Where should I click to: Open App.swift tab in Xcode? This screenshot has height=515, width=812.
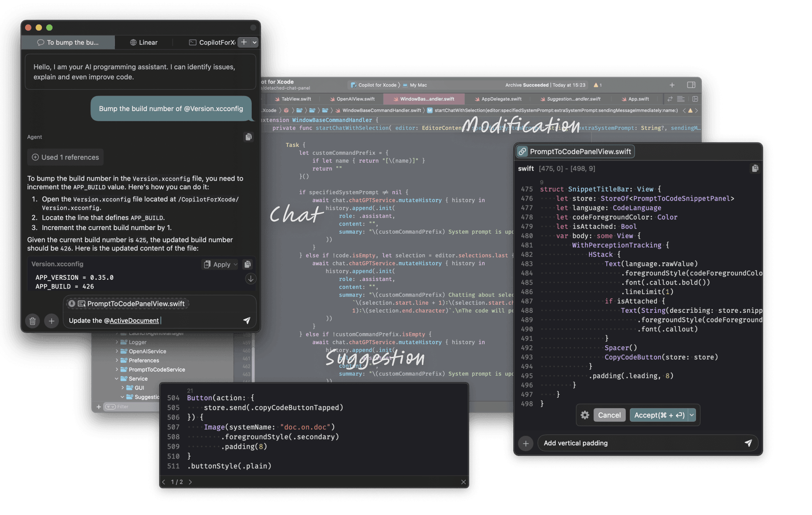click(635, 99)
